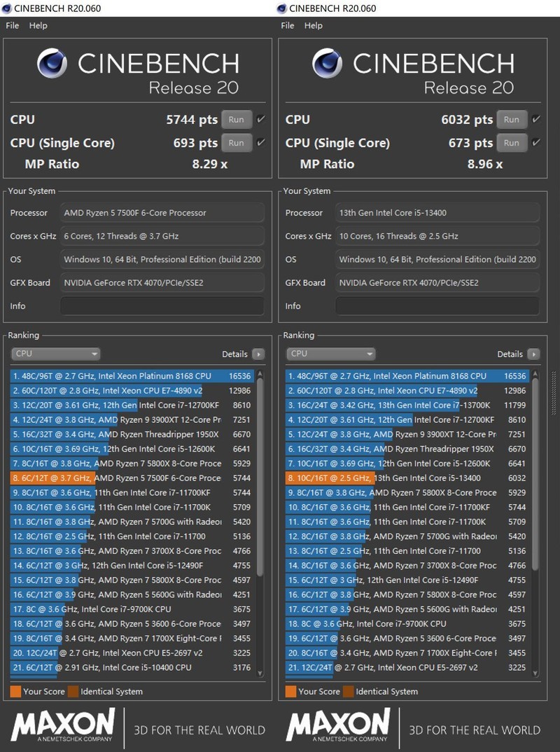Screen dimensions: 560x752
Task: Open the File menu of the left window
Action: click(x=11, y=25)
